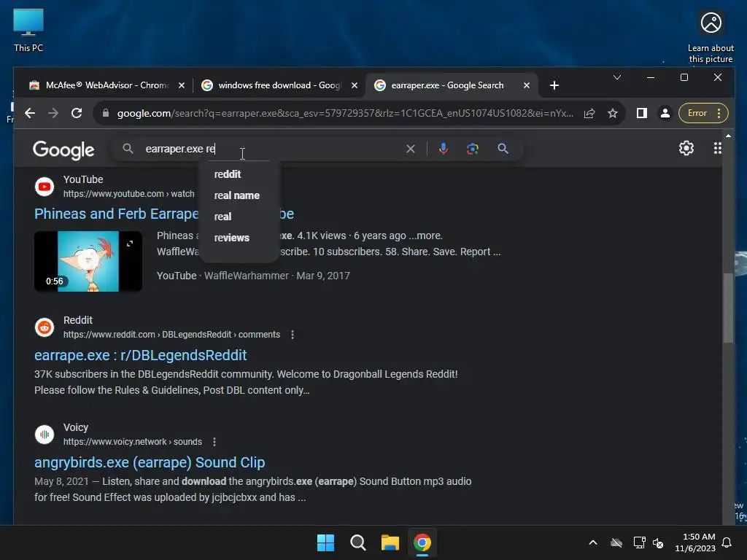This screenshot has width=747, height=560.
Task: Search by image with Google Lens
Action: [x=472, y=149]
